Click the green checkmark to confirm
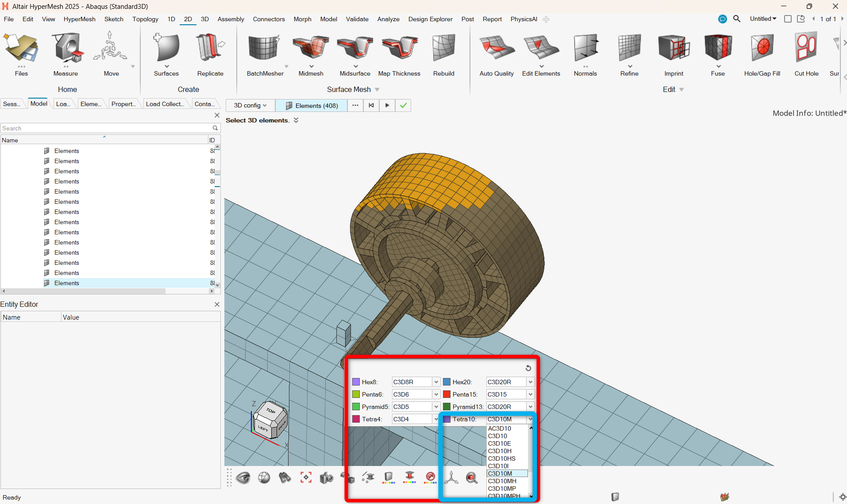Viewport: 847px width, 504px height. tap(403, 105)
